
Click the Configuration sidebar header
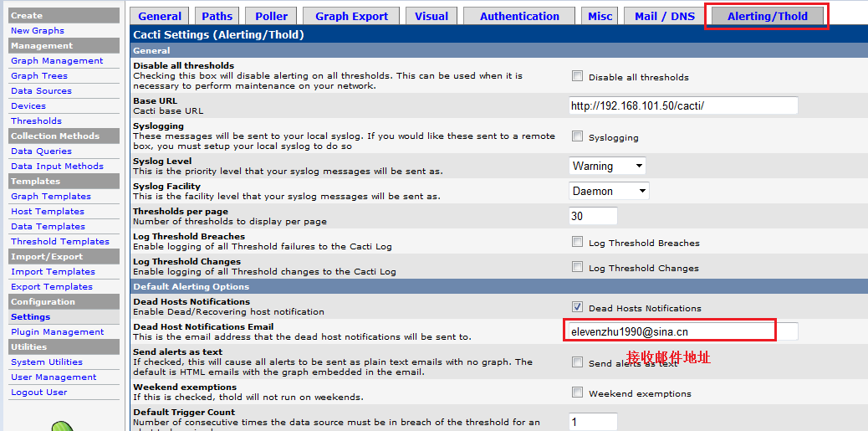[x=64, y=301]
